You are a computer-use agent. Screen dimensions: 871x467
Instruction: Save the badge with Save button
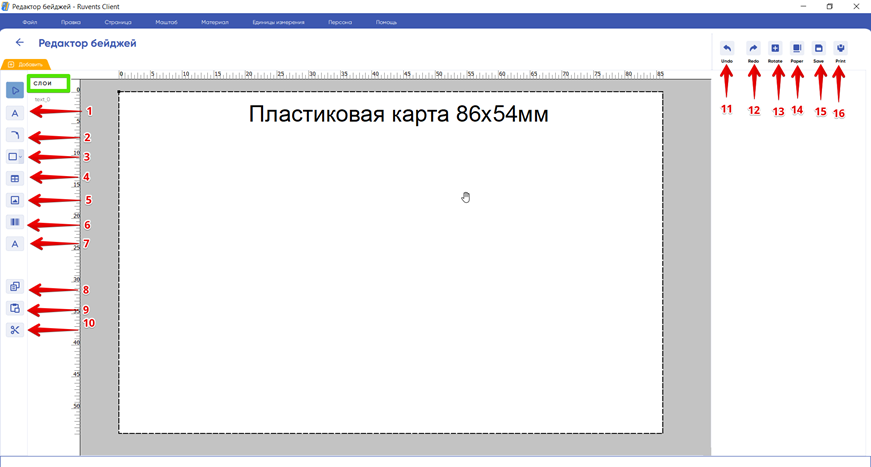(818, 50)
